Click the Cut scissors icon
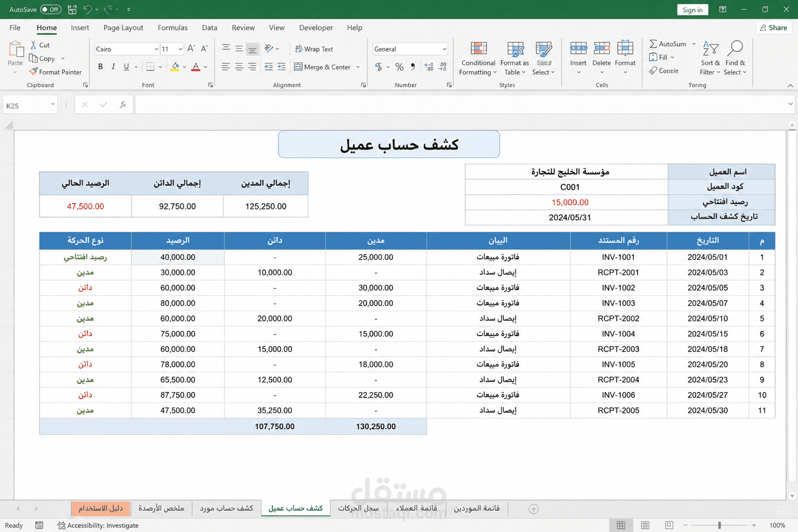Viewport: 798px width, 532px height. click(x=34, y=45)
